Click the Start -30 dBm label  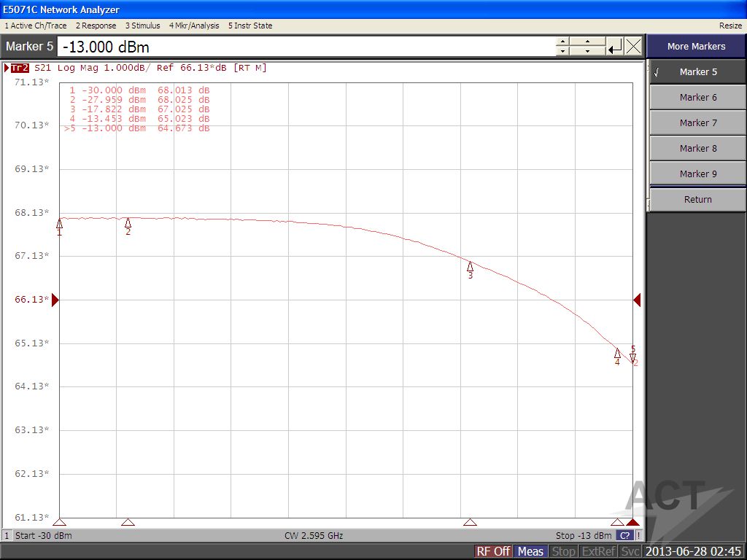(x=43, y=535)
